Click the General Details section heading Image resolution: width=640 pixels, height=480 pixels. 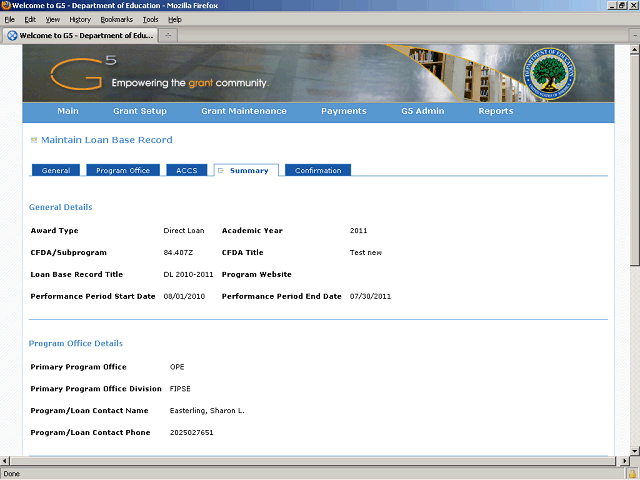click(60, 207)
